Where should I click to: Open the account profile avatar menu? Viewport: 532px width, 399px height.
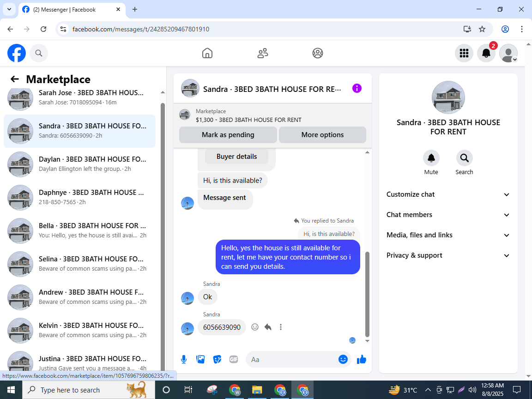508,53
